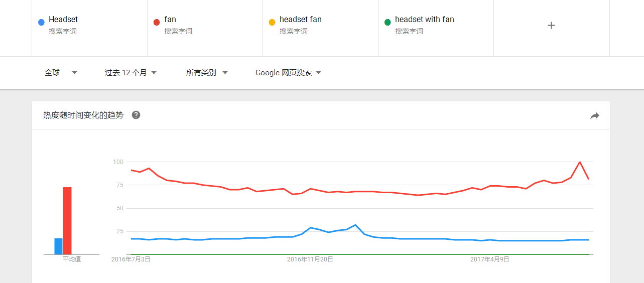Edit the Headset search term
Image resolution: width=644 pixels, height=283 pixels.
63,20
